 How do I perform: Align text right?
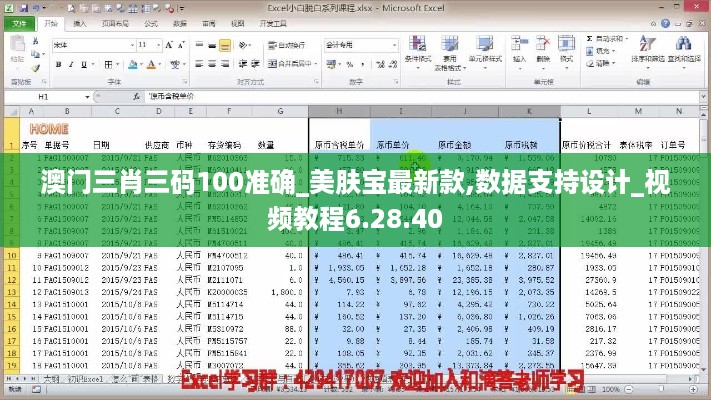click(x=225, y=64)
